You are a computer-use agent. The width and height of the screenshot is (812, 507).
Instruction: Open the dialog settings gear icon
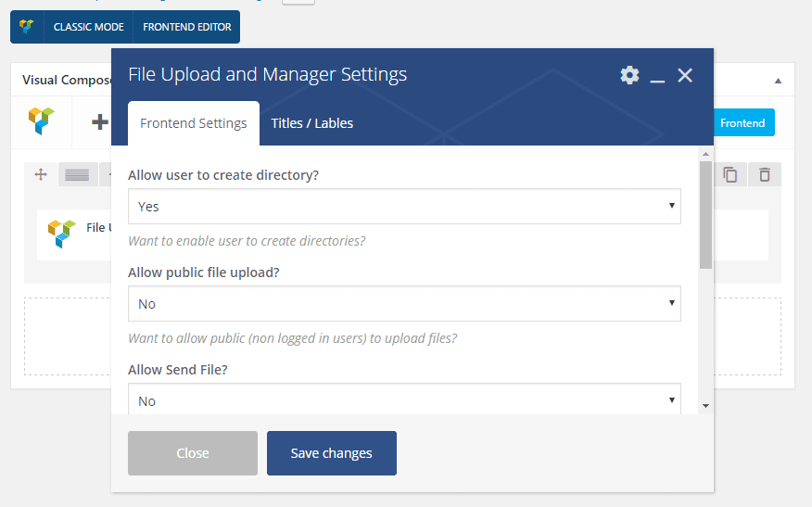629,75
